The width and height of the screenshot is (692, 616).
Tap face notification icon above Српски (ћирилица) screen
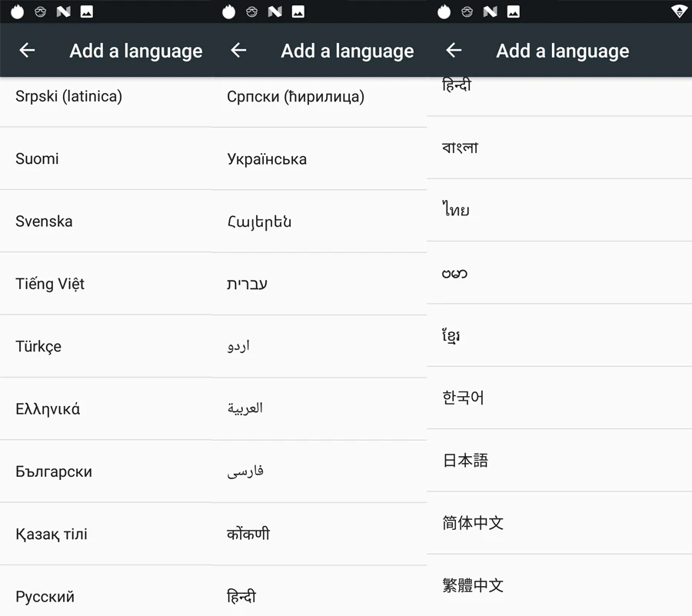(252, 12)
